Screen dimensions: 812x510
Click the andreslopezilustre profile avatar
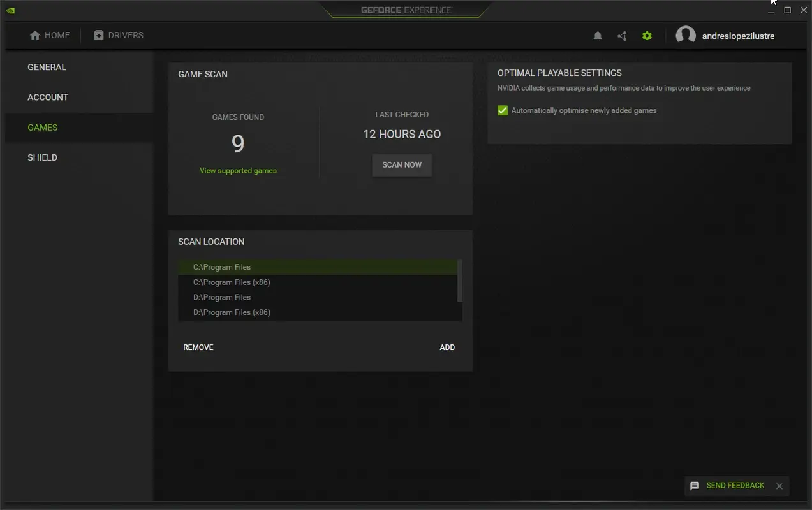(686, 35)
